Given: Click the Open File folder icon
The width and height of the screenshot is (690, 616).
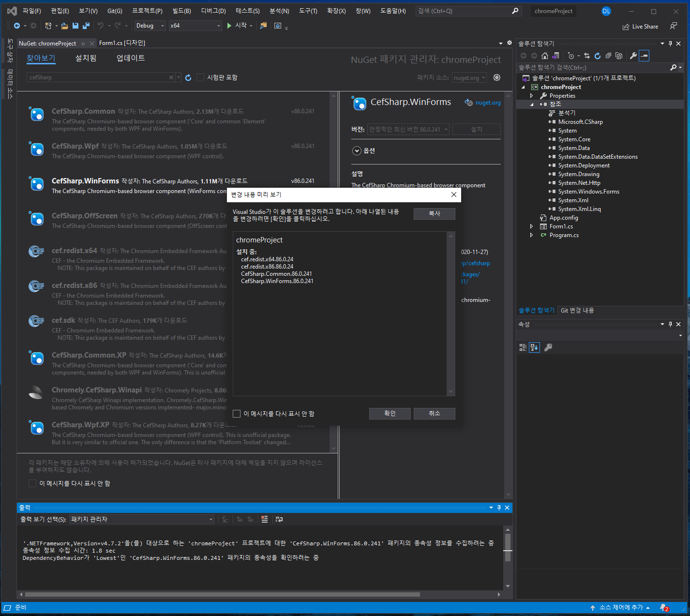Looking at the screenshot, I should pyautogui.click(x=64, y=26).
